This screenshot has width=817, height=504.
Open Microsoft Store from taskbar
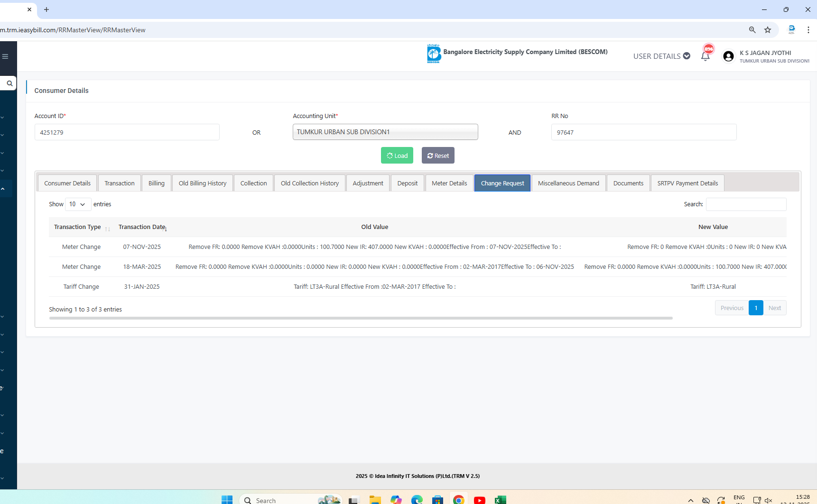pos(437,500)
